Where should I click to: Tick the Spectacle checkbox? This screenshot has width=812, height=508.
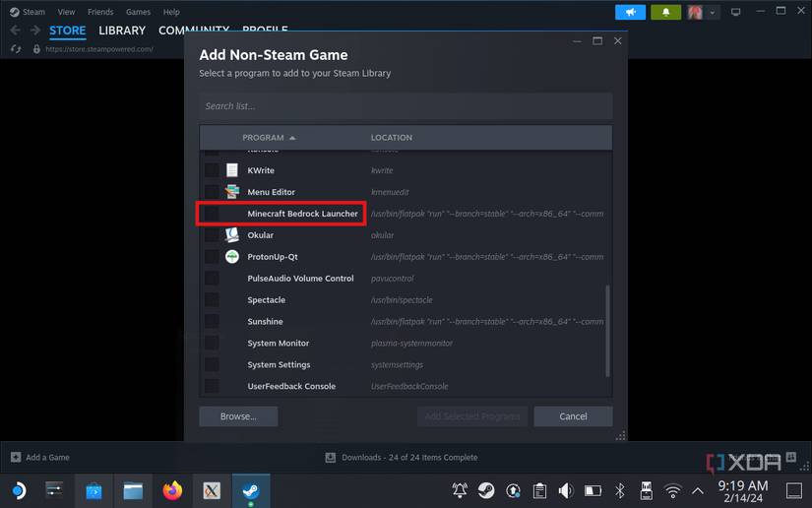(x=212, y=300)
